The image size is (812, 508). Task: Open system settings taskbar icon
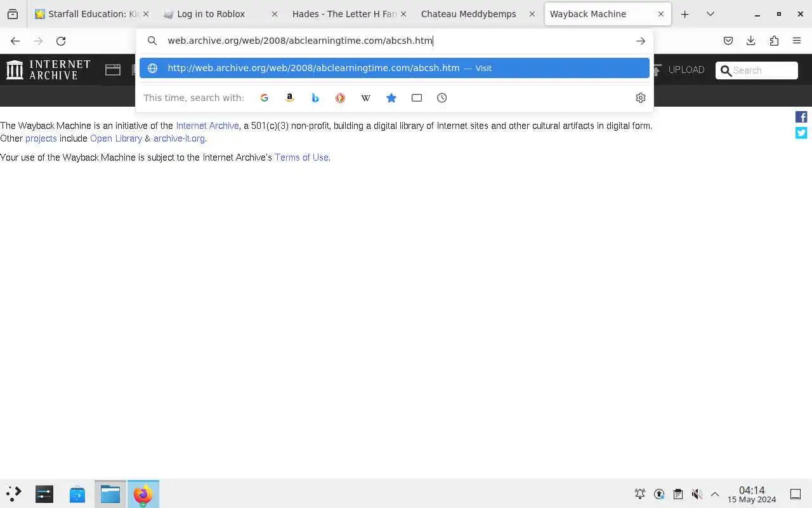point(44,494)
